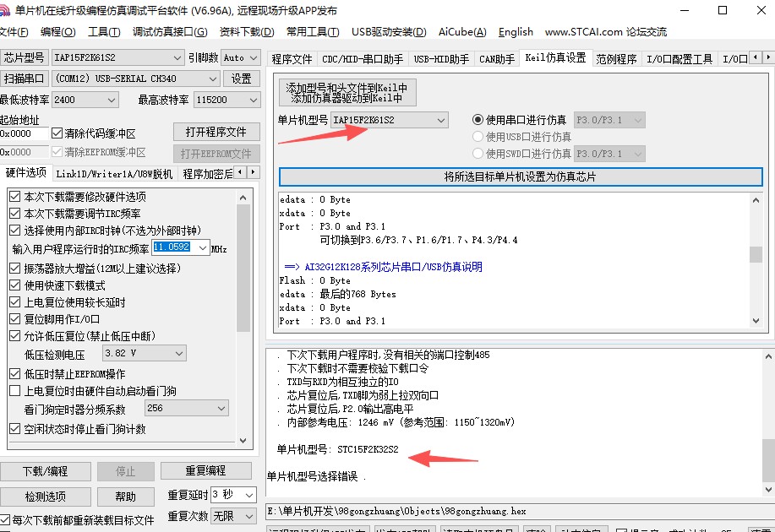Toggle '振荡器放大增益' checkbox
Viewport: 775px width, 532px height.
(15, 269)
